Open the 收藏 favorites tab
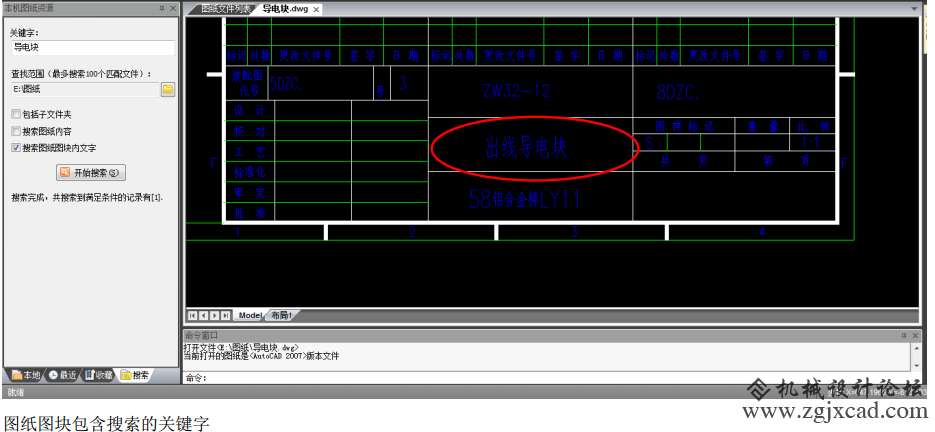935x432 pixels. pyautogui.click(x=98, y=375)
